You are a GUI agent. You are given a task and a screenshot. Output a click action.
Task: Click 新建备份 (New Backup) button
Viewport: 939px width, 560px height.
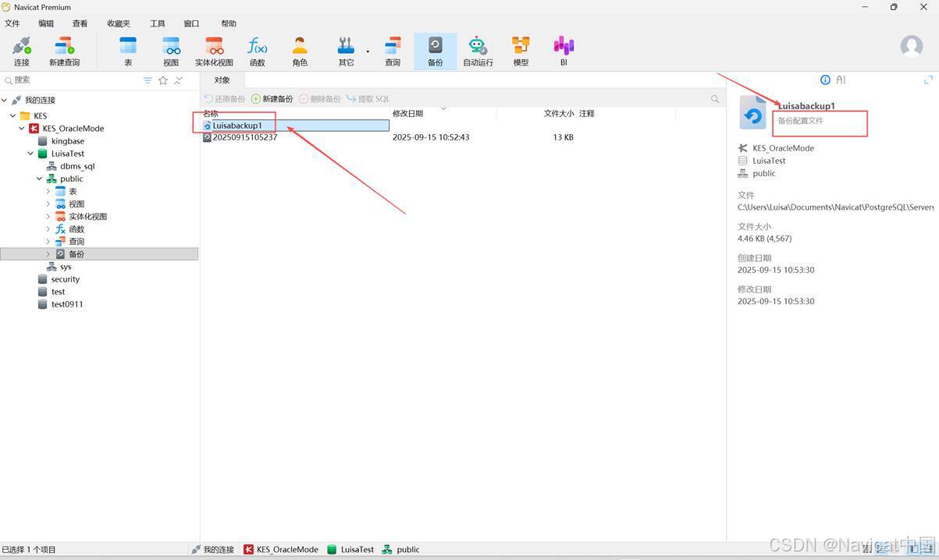pyautogui.click(x=272, y=99)
